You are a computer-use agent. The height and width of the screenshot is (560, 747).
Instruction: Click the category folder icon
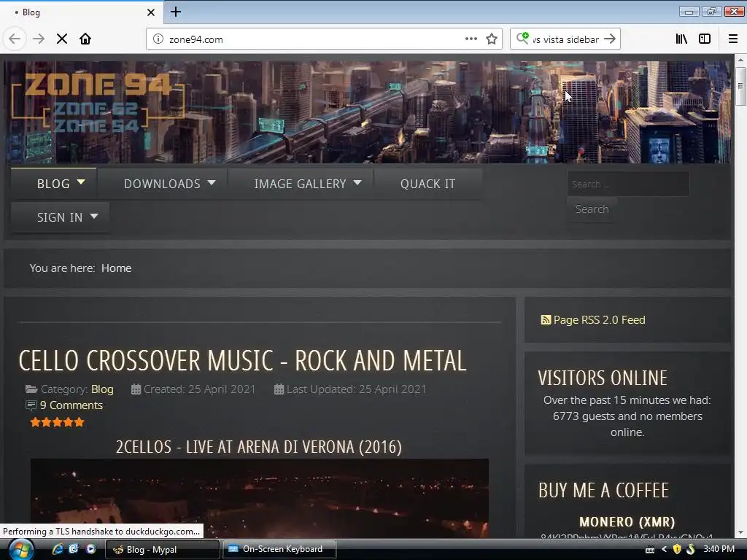31,389
